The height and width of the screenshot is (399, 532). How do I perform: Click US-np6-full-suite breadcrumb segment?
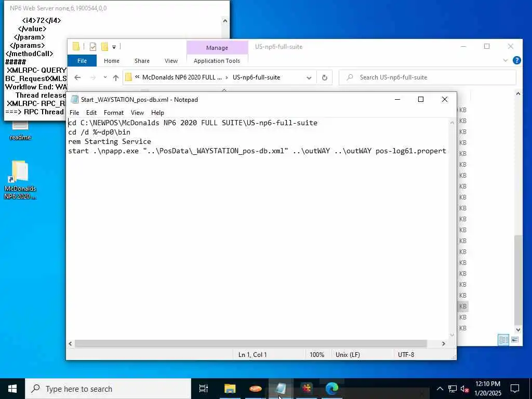[x=256, y=77]
